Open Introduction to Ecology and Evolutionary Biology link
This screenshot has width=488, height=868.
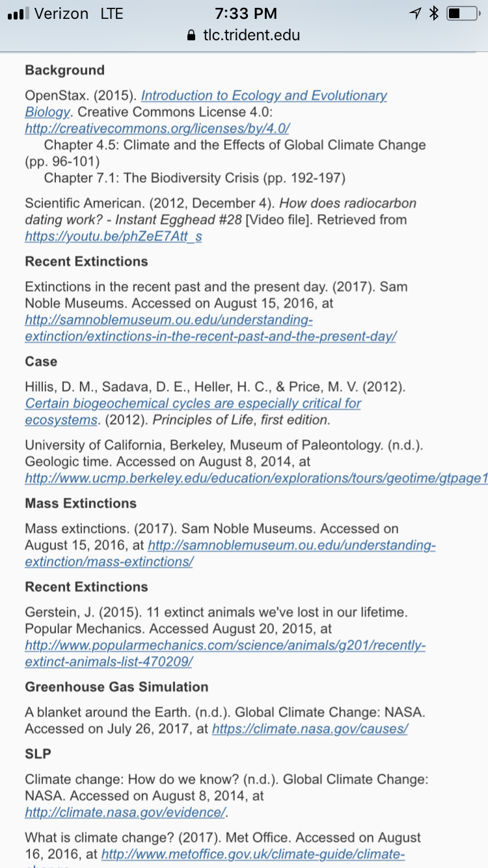(264, 96)
